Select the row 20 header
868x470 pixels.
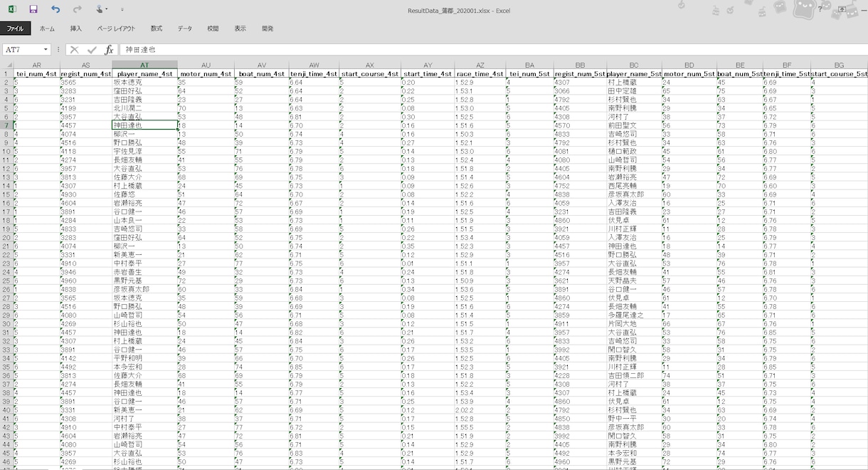pos(6,238)
